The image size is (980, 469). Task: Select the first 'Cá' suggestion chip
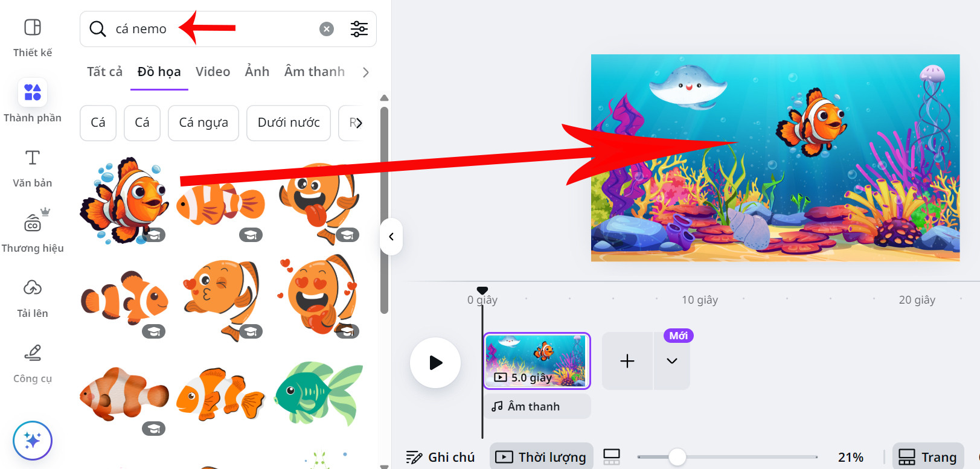[x=98, y=123]
